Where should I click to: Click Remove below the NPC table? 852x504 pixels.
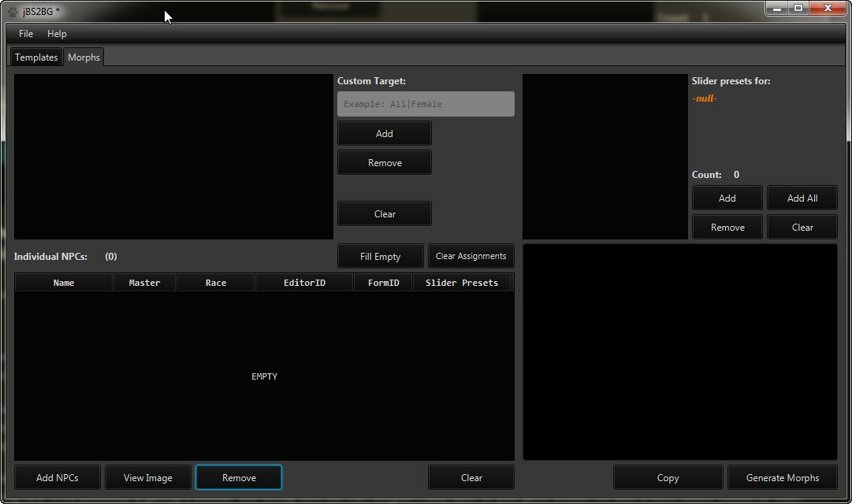[239, 478]
